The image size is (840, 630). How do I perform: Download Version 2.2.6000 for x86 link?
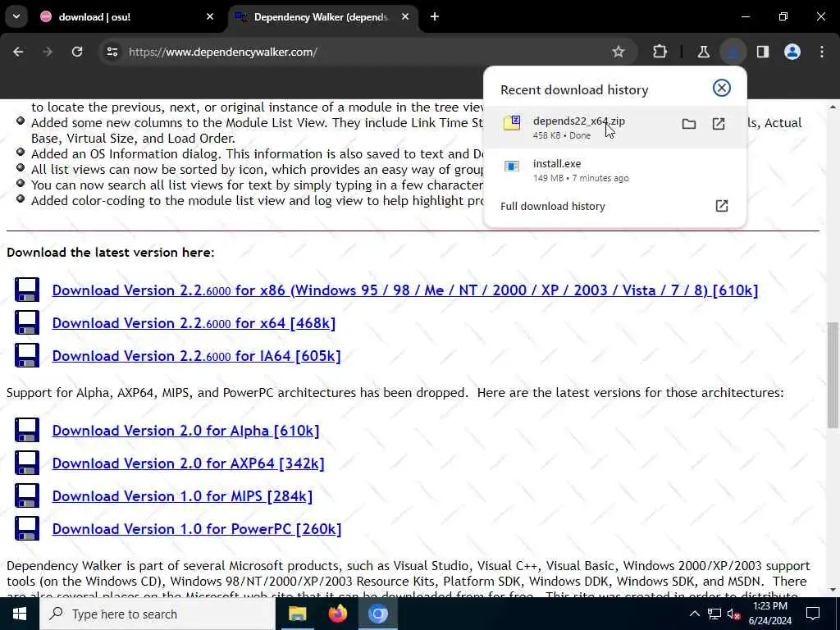405,290
